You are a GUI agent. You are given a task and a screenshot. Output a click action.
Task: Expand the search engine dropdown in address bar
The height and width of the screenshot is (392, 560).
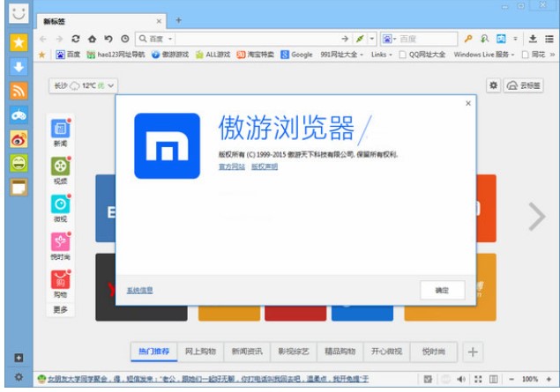[170, 39]
